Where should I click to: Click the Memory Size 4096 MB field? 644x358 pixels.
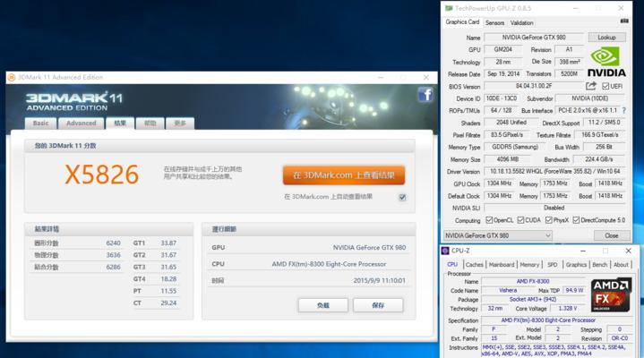click(508, 159)
